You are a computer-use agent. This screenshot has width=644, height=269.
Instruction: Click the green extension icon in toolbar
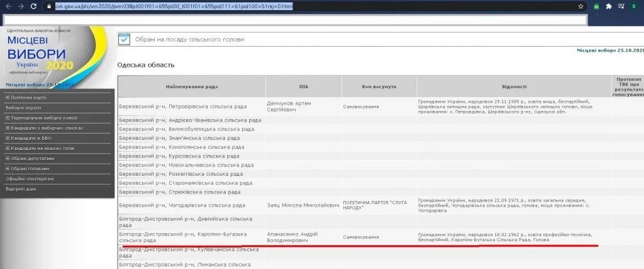(596, 6)
